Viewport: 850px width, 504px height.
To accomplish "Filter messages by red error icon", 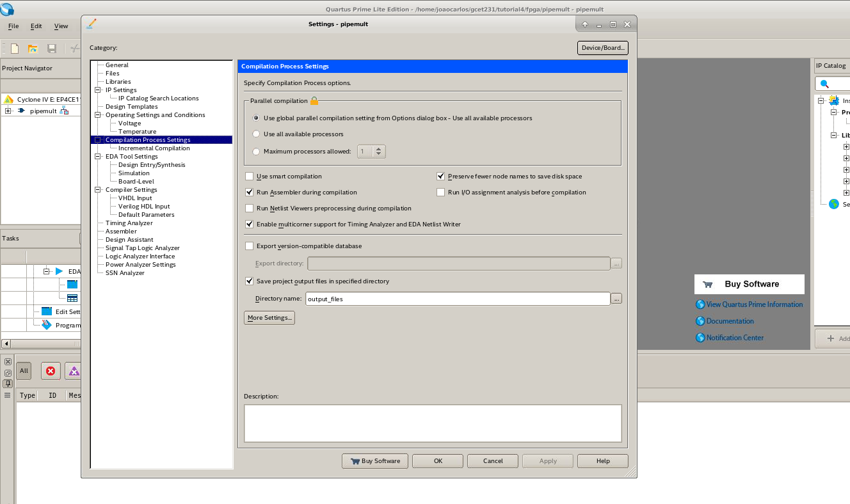I will click(51, 371).
